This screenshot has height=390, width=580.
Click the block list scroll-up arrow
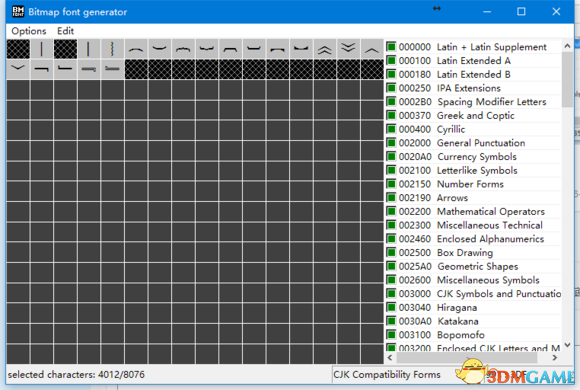[x=567, y=46]
